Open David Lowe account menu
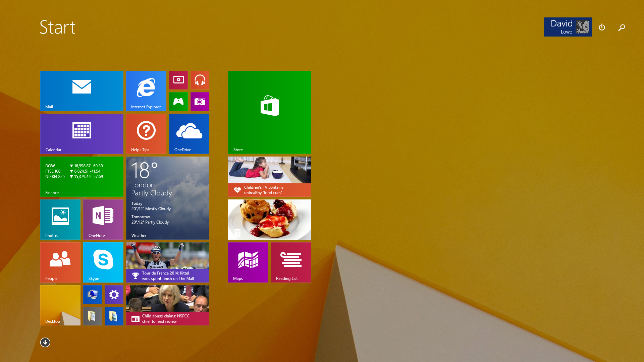This screenshot has height=362, width=644. point(568,27)
